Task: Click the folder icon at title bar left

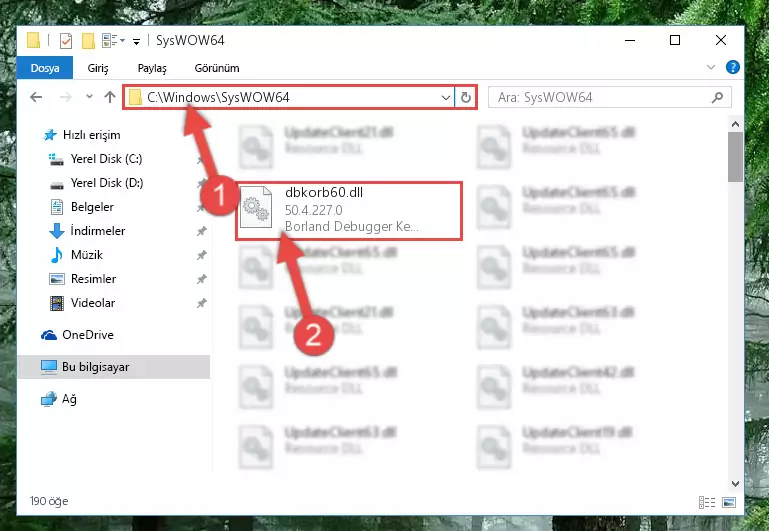Action: [x=33, y=40]
